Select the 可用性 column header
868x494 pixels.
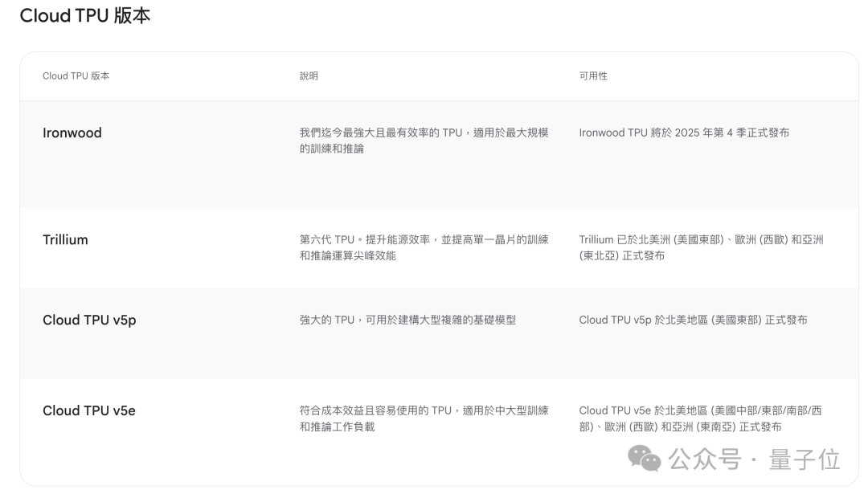pyautogui.click(x=593, y=76)
